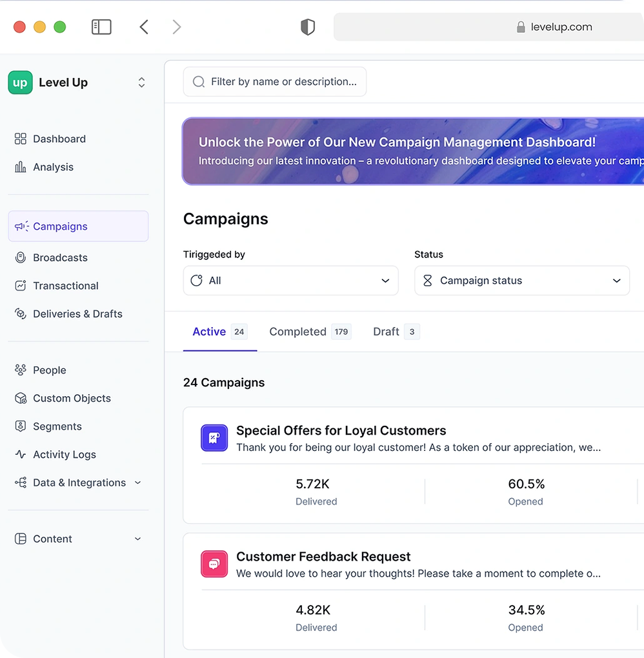The height and width of the screenshot is (658, 644).
Task: Click the Custom Objects cube icon
Action: pos(20,398)
